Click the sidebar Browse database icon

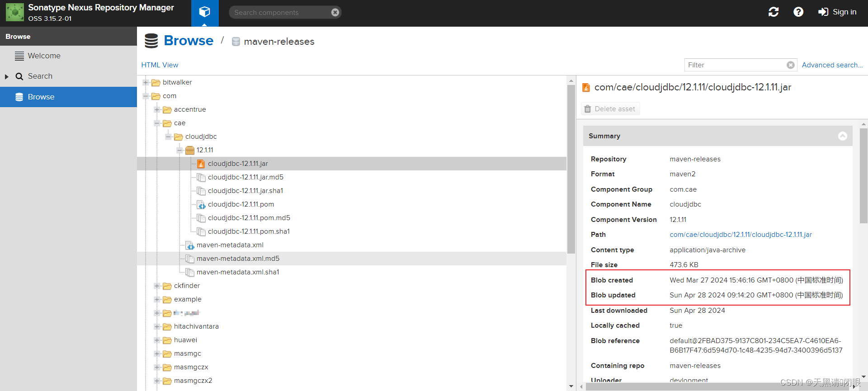point(19,97)
